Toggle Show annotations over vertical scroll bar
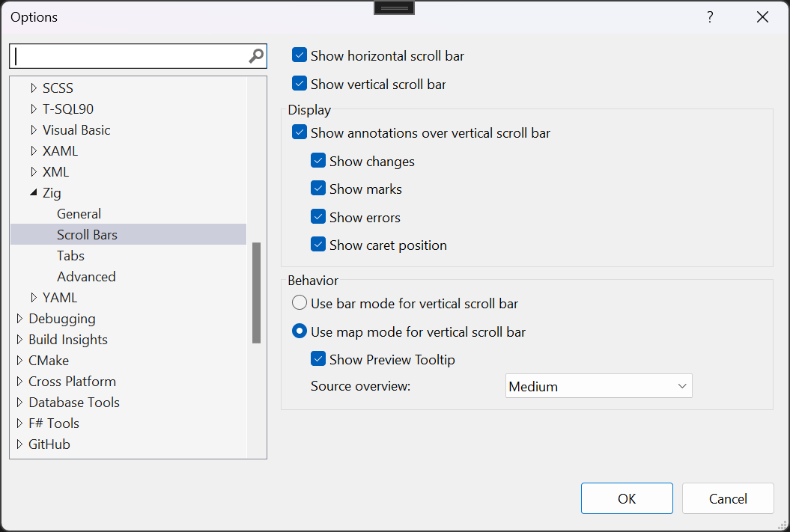 point(300,132)
